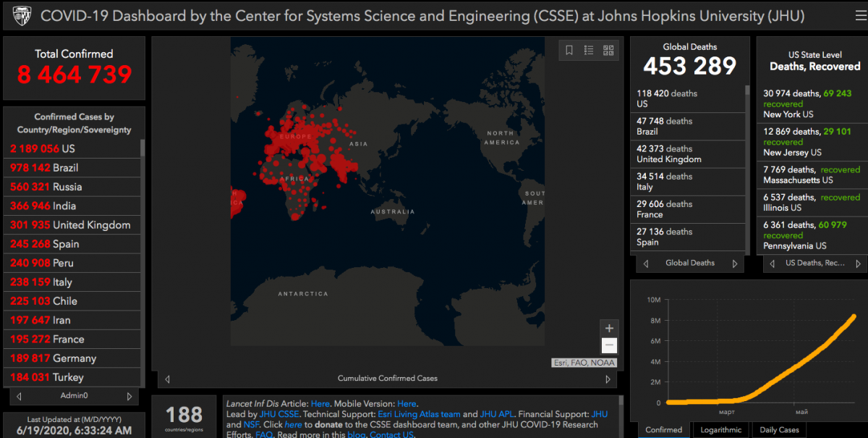This screenshot has height=438, width=868.
Task: Click the Contact US link
Action: pyautogui.click(x=392, y=434)
